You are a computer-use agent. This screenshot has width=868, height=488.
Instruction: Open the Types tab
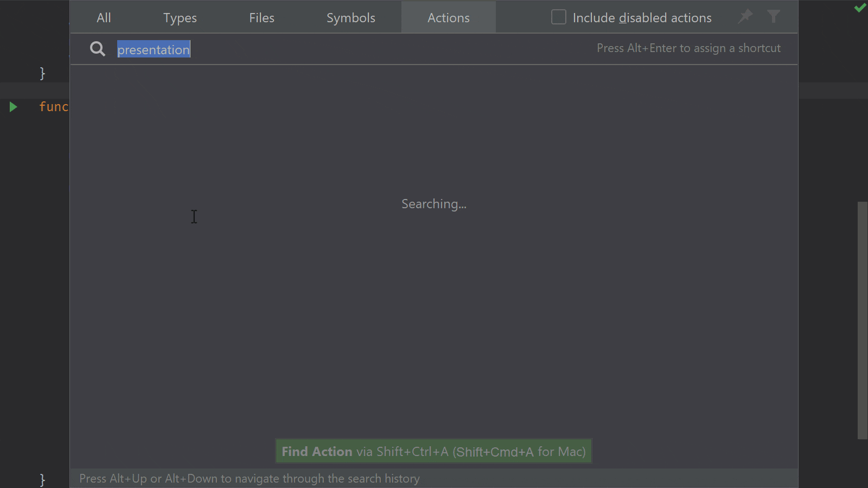[180, 17]
